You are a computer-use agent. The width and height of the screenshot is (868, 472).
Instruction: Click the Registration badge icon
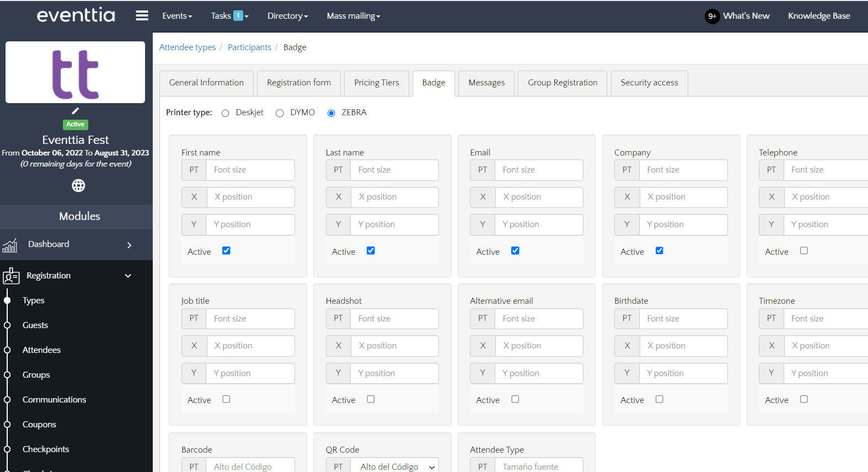coord(11,276)
